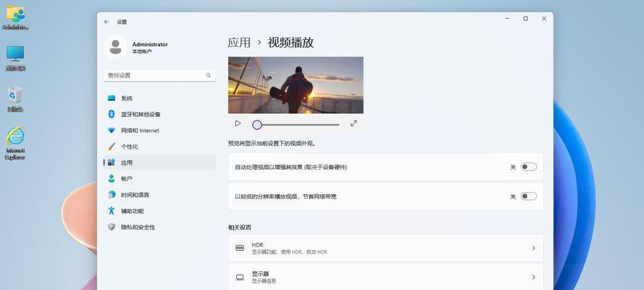Screen dimensions: 644x290
Task: Click the 相关设置 section heading
Action: (x=240, y=227)
